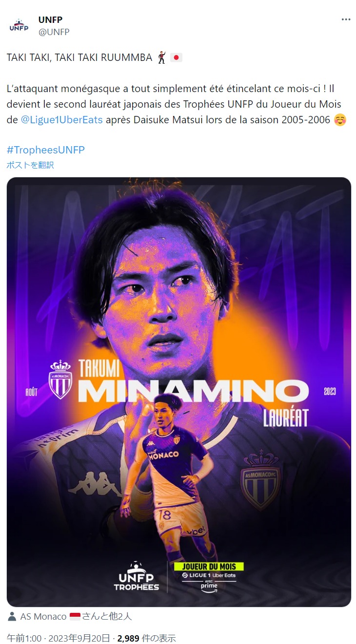Click the 2023年9月20日 date

[79, 638]
